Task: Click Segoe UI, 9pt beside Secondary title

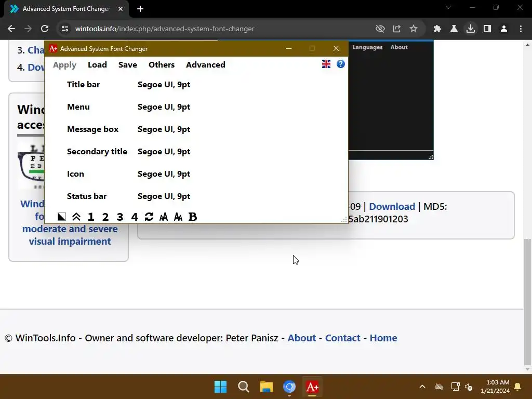Action: click(x=164, y=152)
